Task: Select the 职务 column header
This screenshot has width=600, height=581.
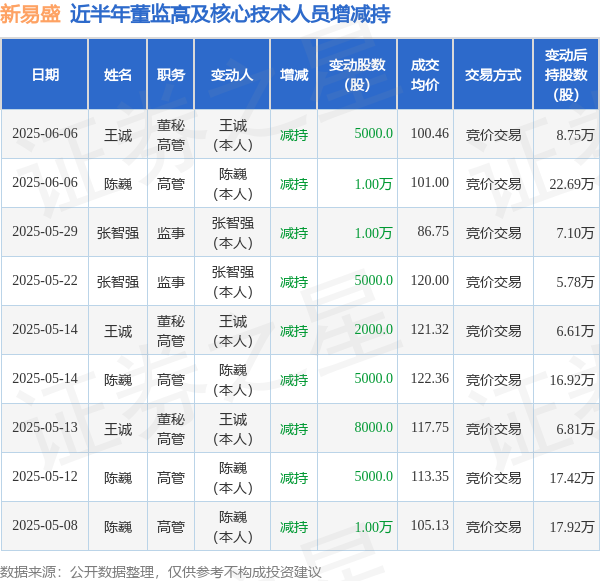Action: 171,75
